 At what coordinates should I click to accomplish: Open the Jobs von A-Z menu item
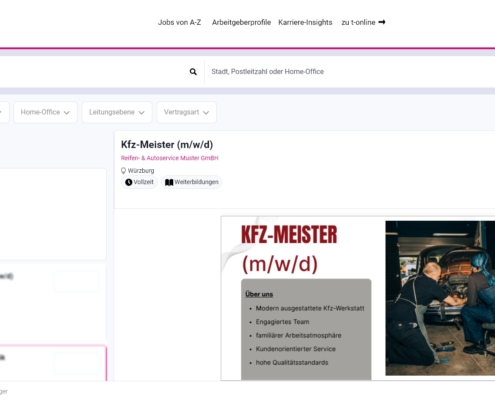(x=179, y=22)
